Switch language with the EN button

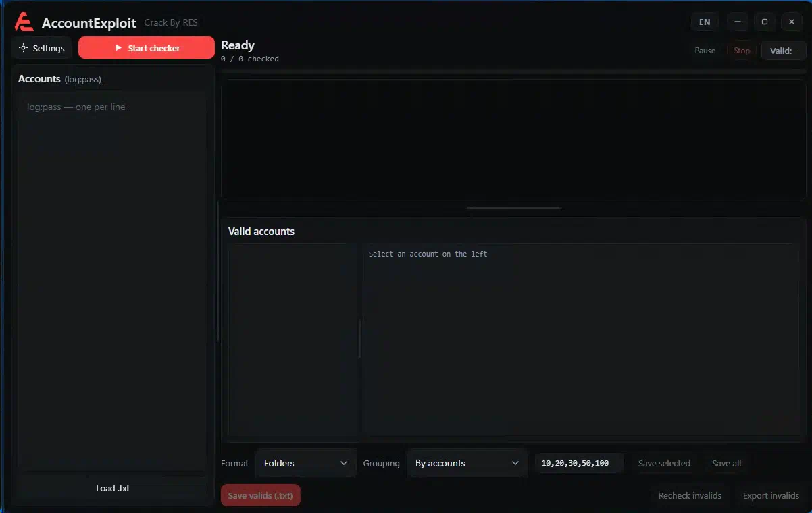[705, 22]
